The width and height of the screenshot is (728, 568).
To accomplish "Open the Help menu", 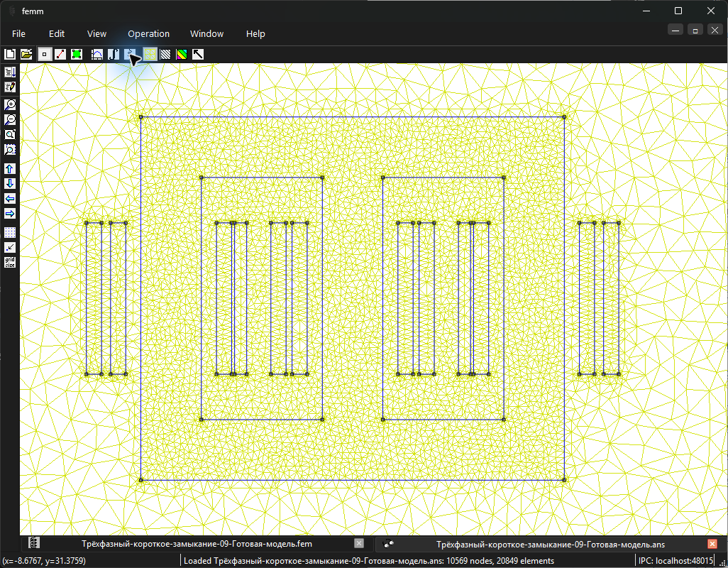I will pyautogui.click(x=255, y=34).
